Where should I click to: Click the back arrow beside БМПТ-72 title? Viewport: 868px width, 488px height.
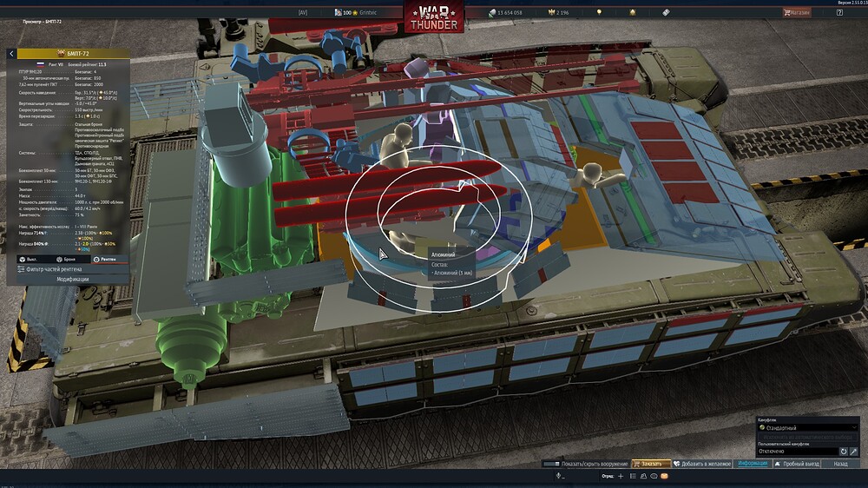pos(11,54)
